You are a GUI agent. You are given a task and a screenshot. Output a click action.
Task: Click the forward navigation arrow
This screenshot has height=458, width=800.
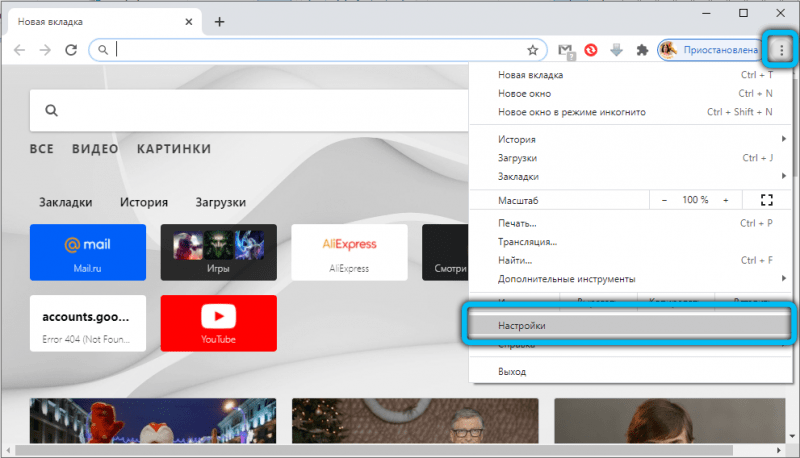click(x=45, y=50)
